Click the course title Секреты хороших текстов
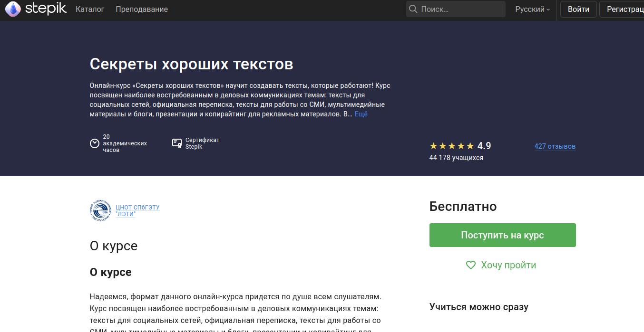Image resolution: width=644 pixels, height=332 pixels. pyautogui.click(x=191, y=64)
